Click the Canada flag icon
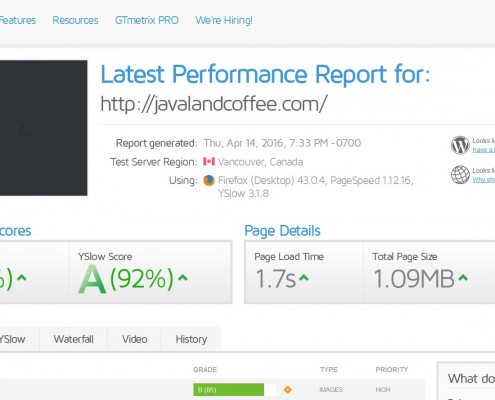This screenshot has width=495, height=400. 209,162
